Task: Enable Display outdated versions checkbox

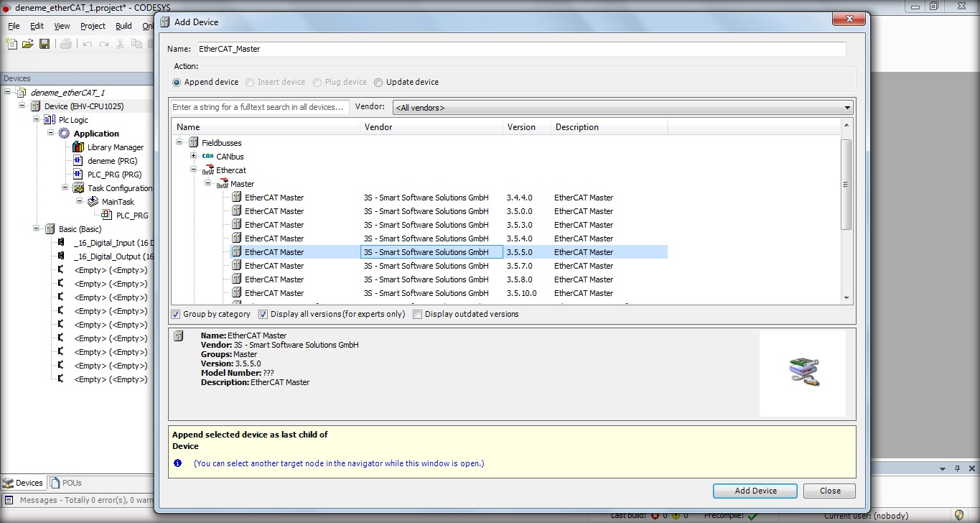Action: [x=417, y=314]
